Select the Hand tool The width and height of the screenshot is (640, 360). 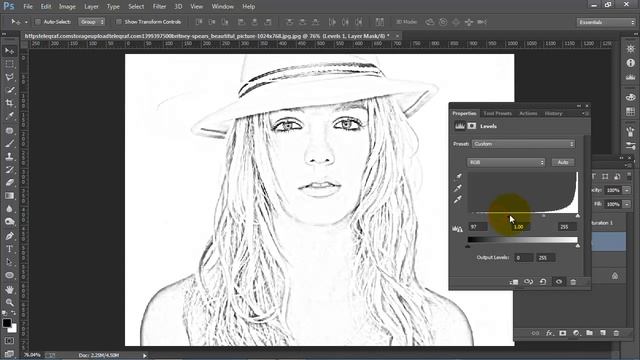(x=9, y=289)
